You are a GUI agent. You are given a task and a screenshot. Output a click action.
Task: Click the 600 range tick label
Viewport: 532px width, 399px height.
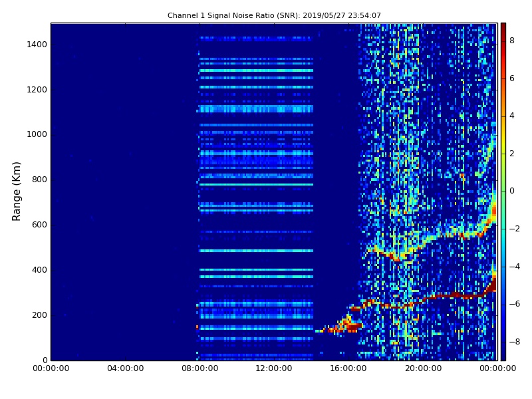click(39, 225)
